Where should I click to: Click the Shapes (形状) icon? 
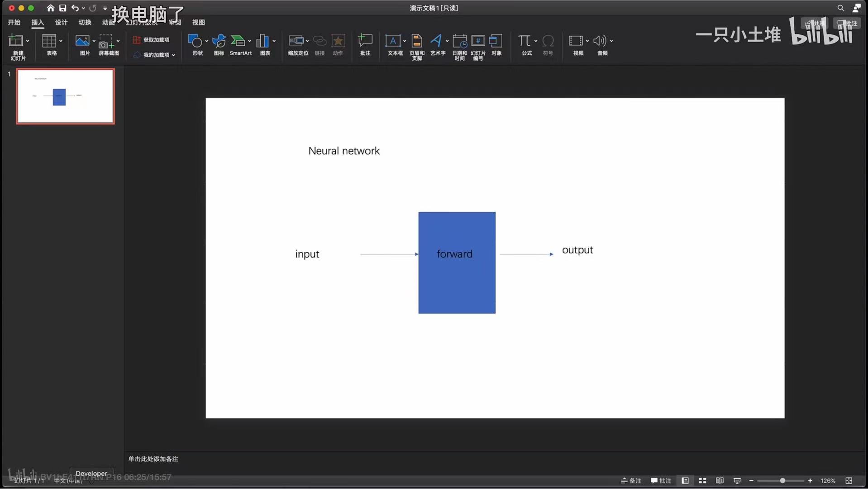pyautogui.click(x=195, y=41)
